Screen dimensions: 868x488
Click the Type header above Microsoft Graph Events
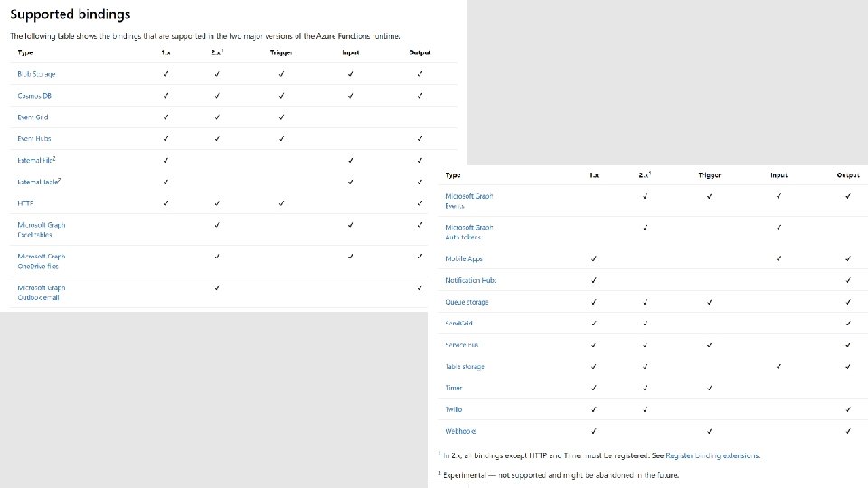453,174
